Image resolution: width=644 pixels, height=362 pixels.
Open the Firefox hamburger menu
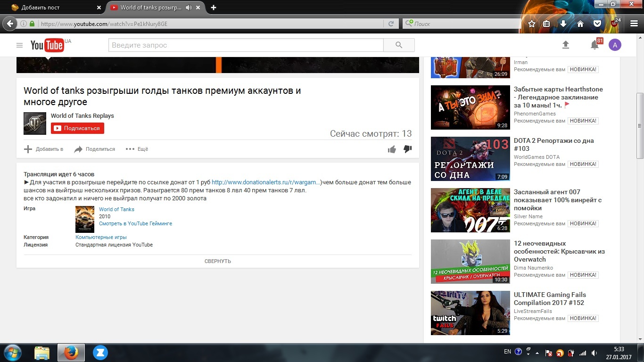[634, 24]
